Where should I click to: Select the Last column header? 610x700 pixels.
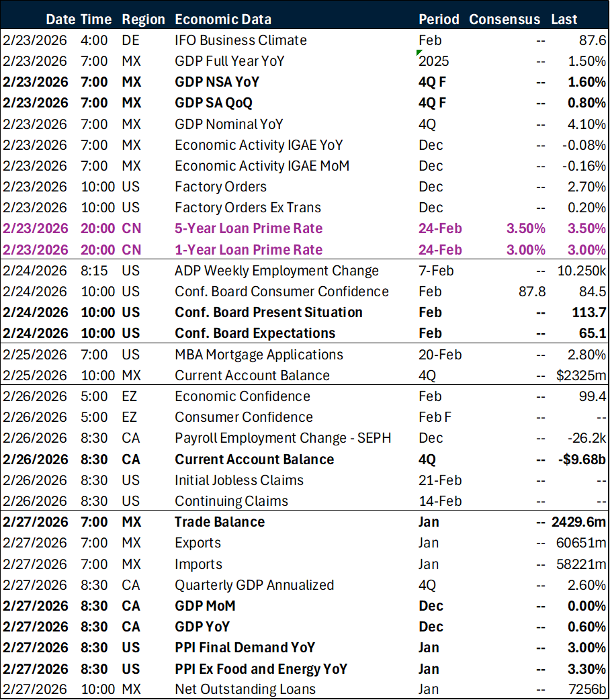tap(564, 19)
